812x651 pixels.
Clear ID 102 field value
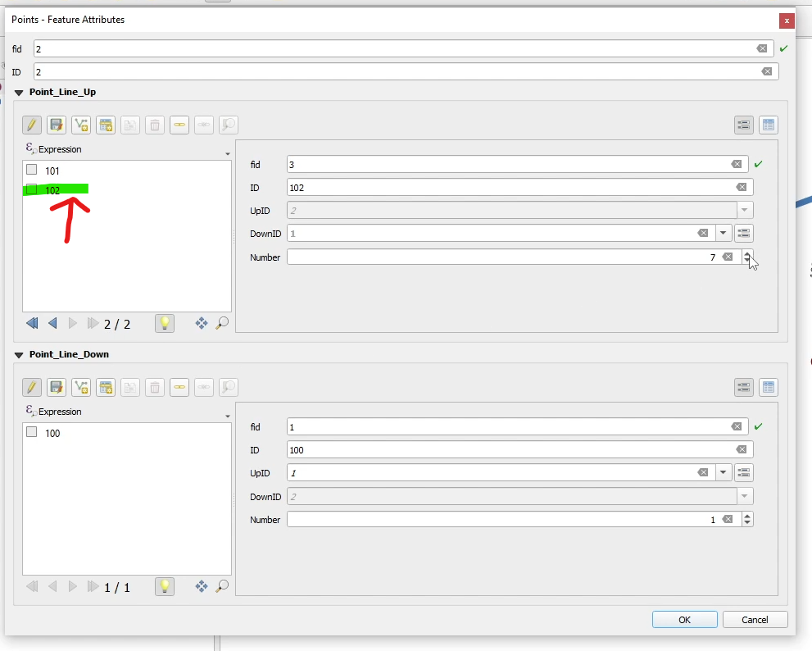tap(741, 187)
